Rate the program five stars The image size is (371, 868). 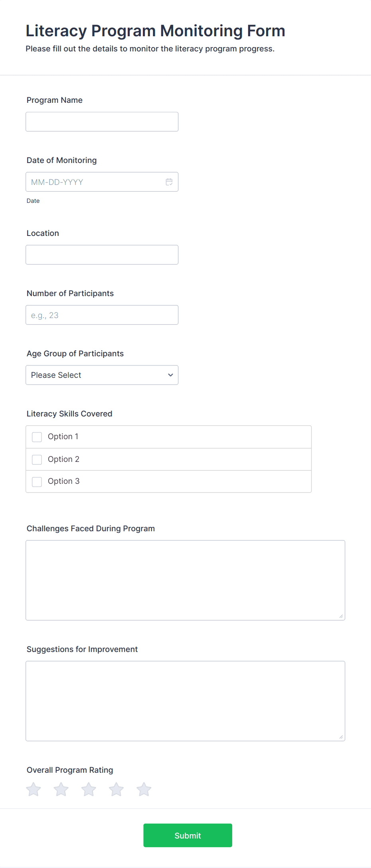(144, 789)
